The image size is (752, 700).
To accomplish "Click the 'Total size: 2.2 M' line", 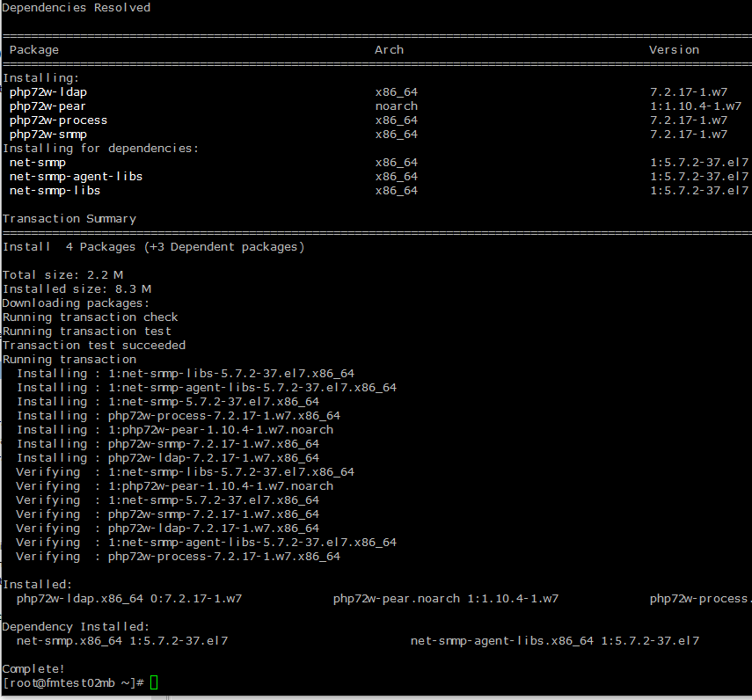I will [62, 274].
